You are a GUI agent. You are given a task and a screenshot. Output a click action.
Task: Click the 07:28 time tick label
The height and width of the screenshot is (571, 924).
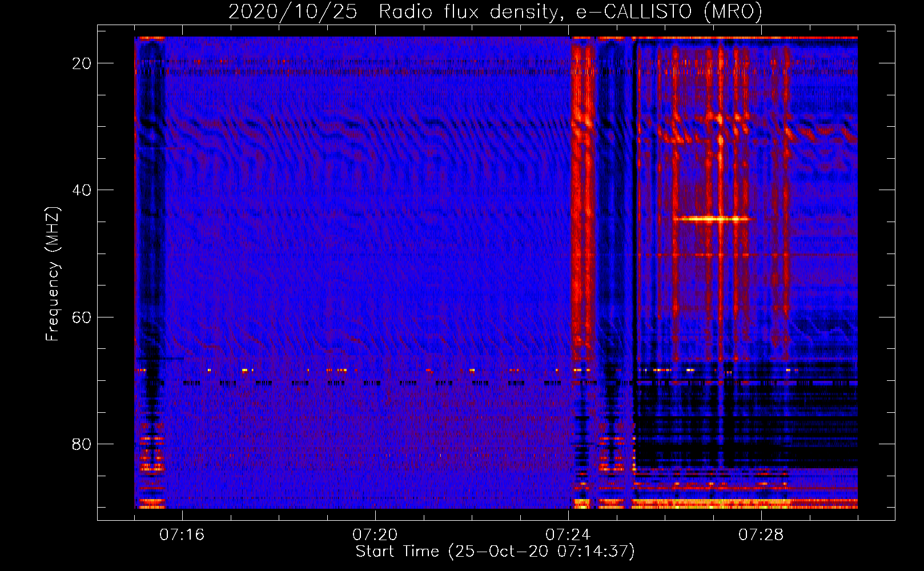[x=761, y=535]
